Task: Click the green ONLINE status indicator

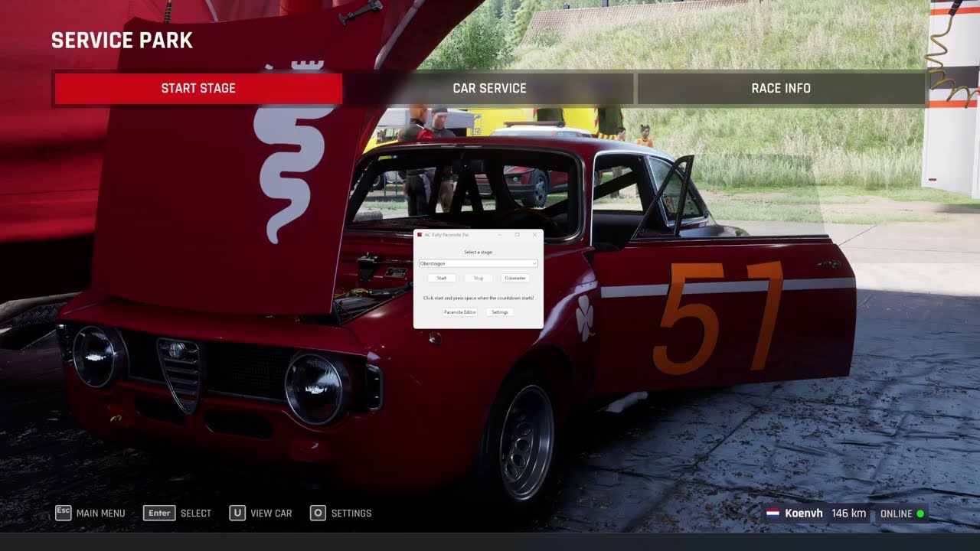Action: (x=920, y=514)
